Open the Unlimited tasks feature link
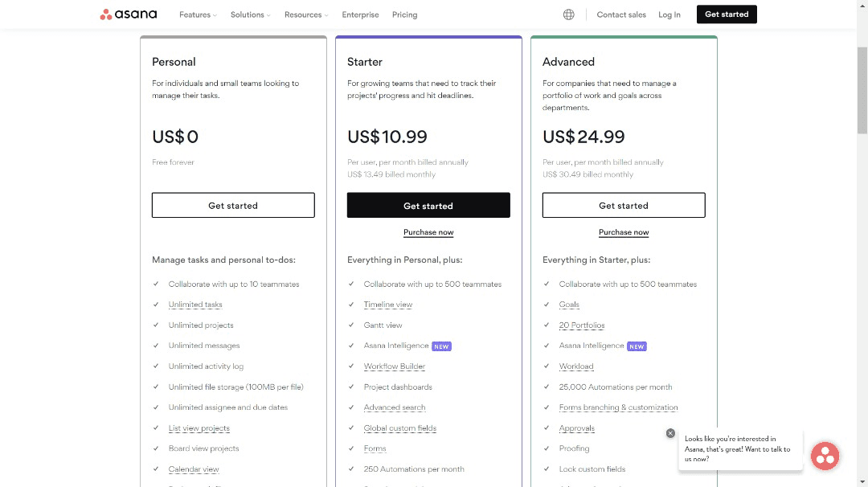The image size is (868, 487). (x=194, y=305)
